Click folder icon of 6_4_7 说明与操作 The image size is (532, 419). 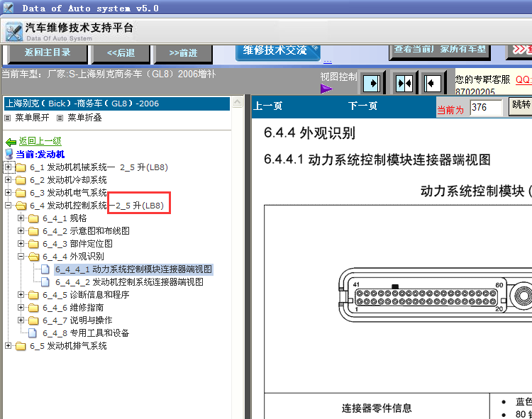(33, 320)
